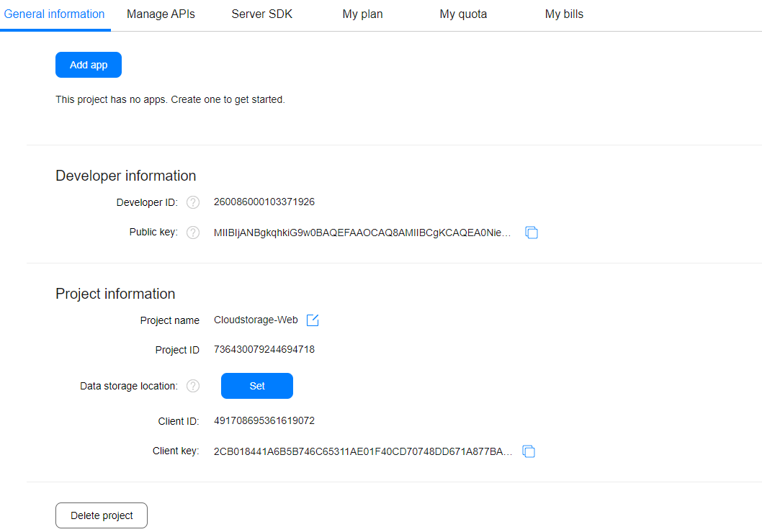Open the Server SDK tab
The width and height of the screenshot is (762, 532).
pos(261,14)
